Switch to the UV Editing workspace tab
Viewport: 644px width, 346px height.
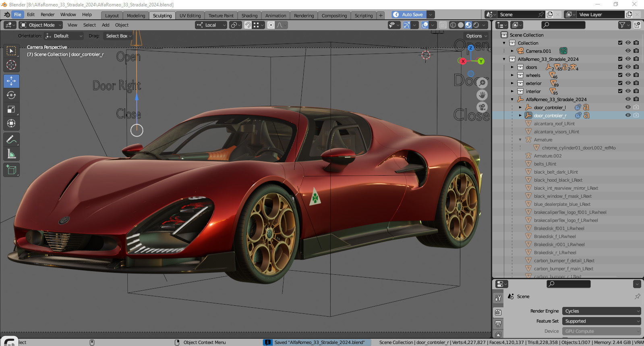[x=190, y=16]
